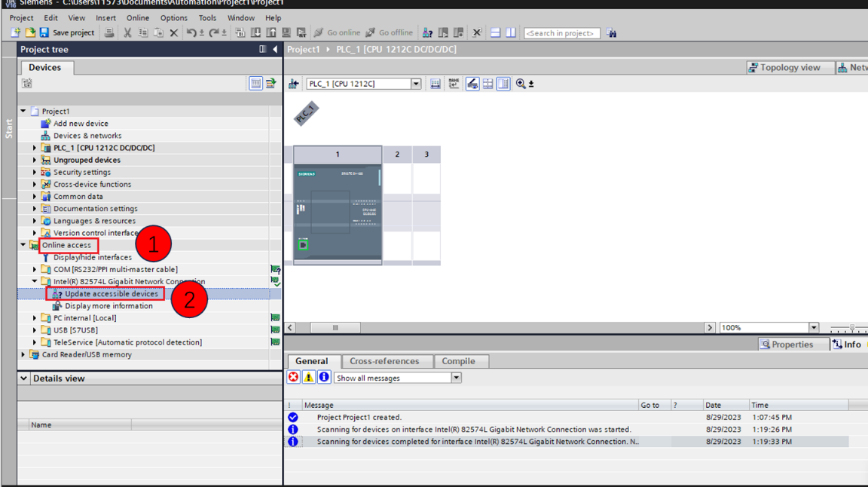Image resolution: width=868 pixels, height=487 pixels.
Task: Open the Info tab in inspector
Action: (847, 344)
